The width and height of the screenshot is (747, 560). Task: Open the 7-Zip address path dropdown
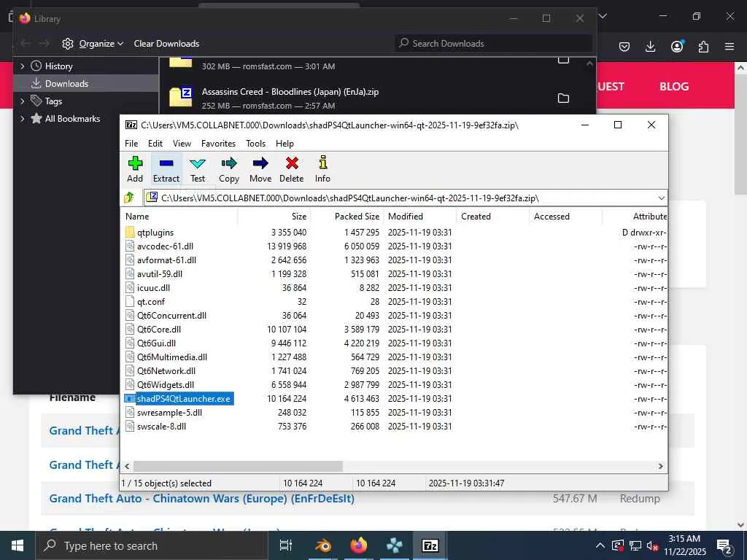pyautogui.click(x=661, y=198)
